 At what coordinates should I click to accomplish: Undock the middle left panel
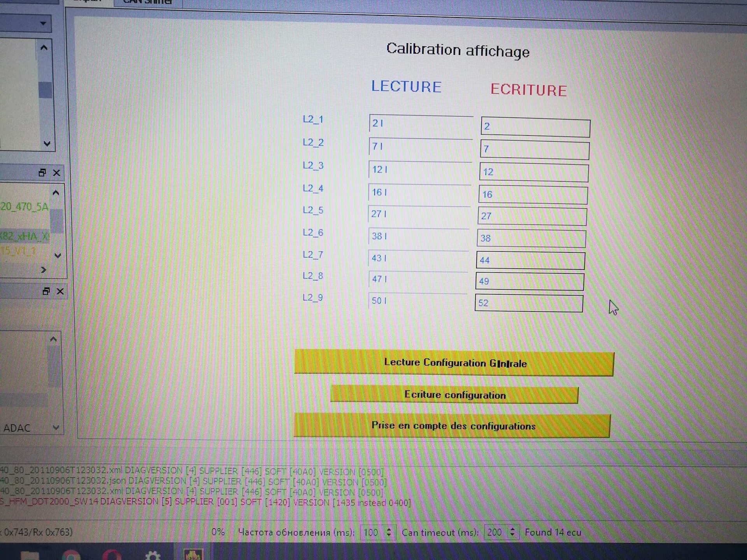pyautogui.click(x=42, y=173)
